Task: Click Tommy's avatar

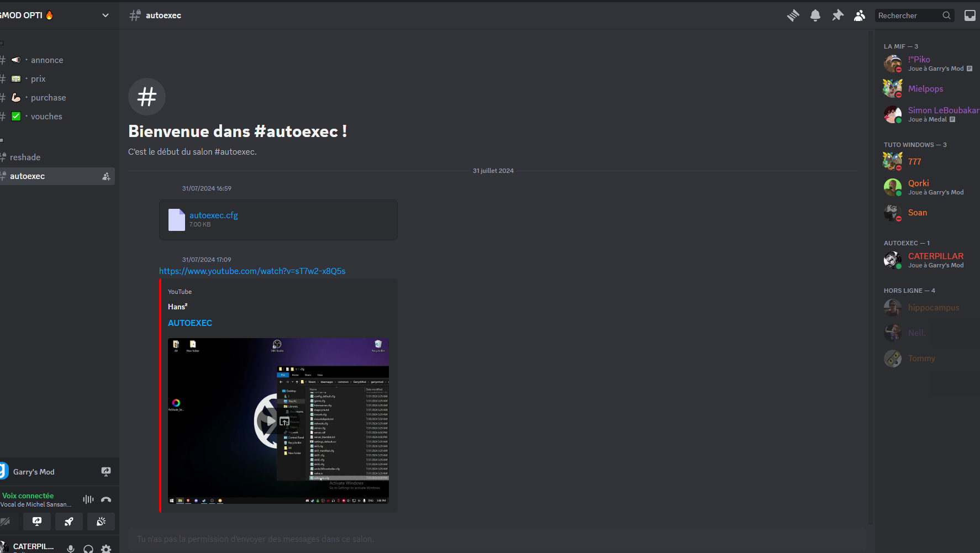Action: click(x=893, y=358)
